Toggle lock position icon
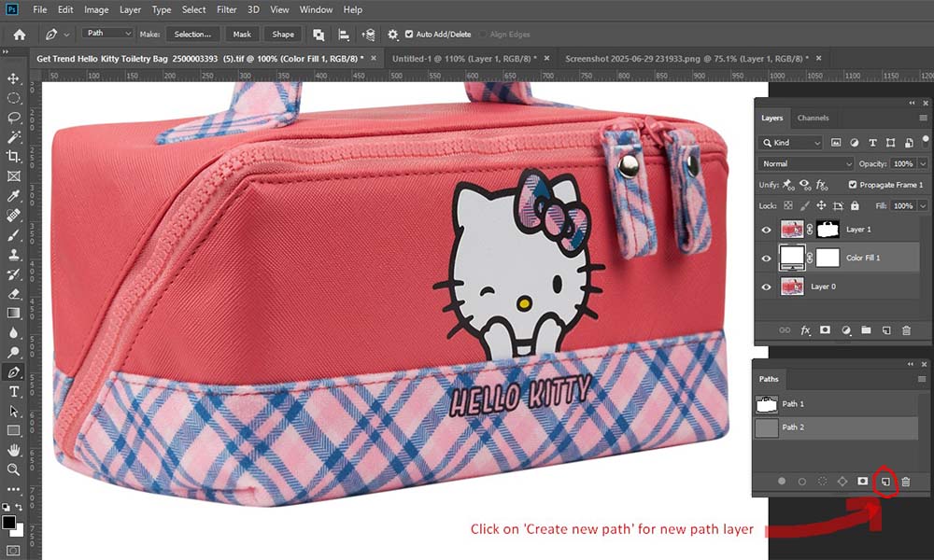This screenshot has height=560, width=934. point(821,206)
